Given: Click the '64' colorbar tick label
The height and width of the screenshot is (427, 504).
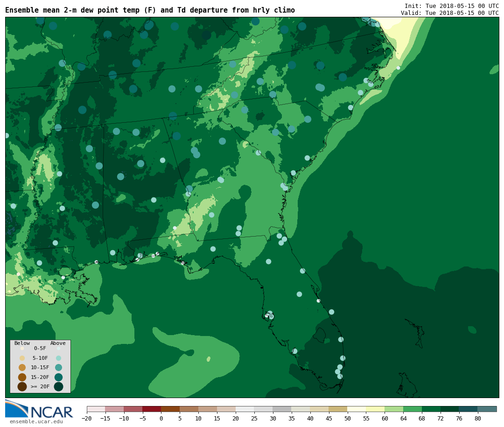Looking at the screenshot, I should pyautogui.click(x=403, y=419).
